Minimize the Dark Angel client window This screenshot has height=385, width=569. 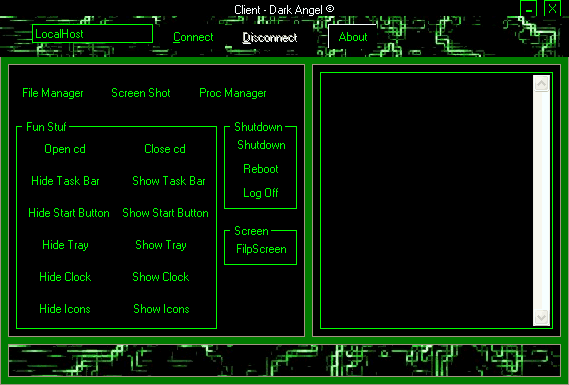pyautogui.click(x=529, y=9)
